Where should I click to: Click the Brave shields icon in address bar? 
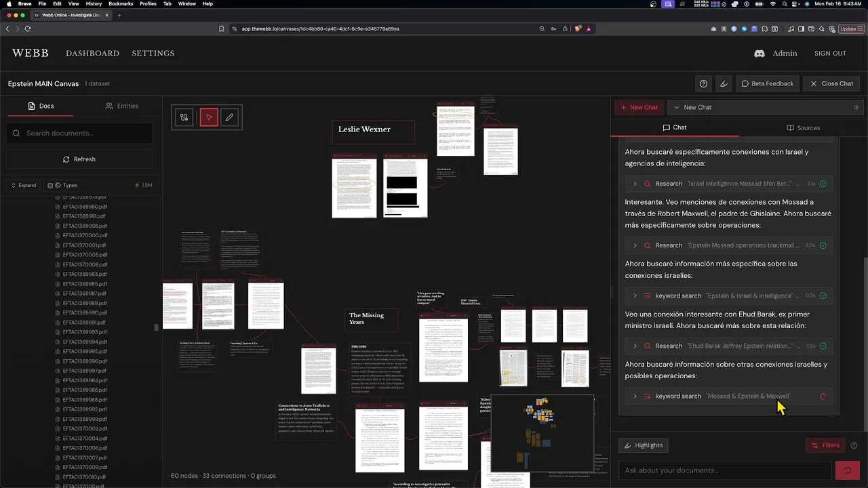coord(578,29)
